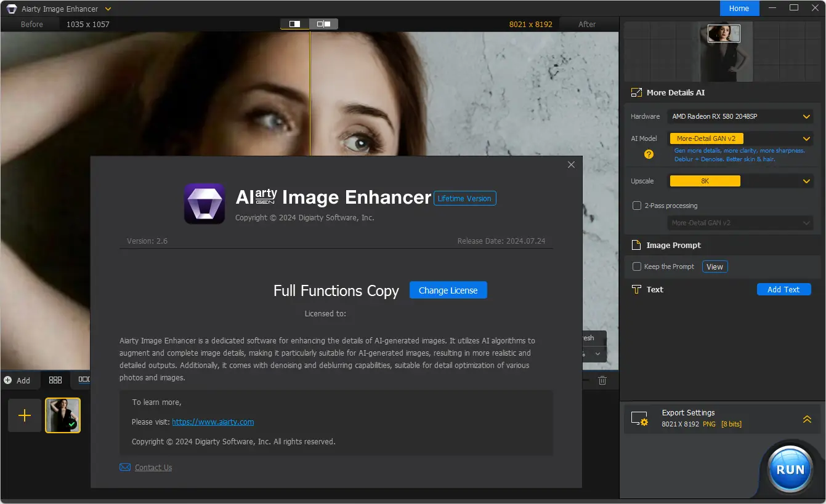The width and height of the screenshot is (826, 504).
Task: Click the Contact Us link
Action: [153, 468]
